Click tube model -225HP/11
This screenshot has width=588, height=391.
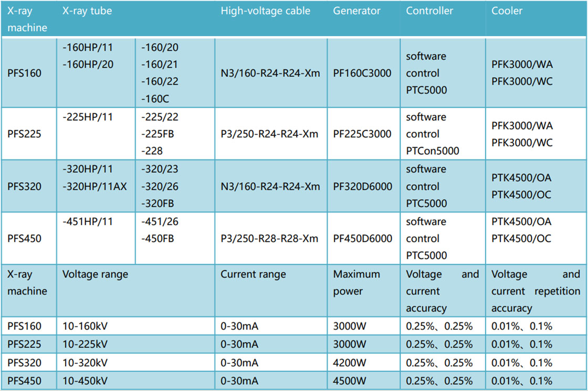(88, 117)
